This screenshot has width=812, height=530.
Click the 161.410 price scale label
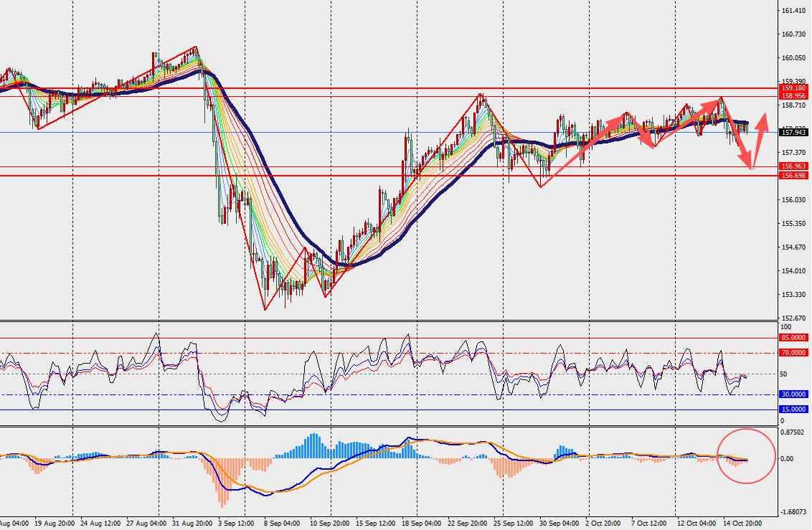[793, 10]
